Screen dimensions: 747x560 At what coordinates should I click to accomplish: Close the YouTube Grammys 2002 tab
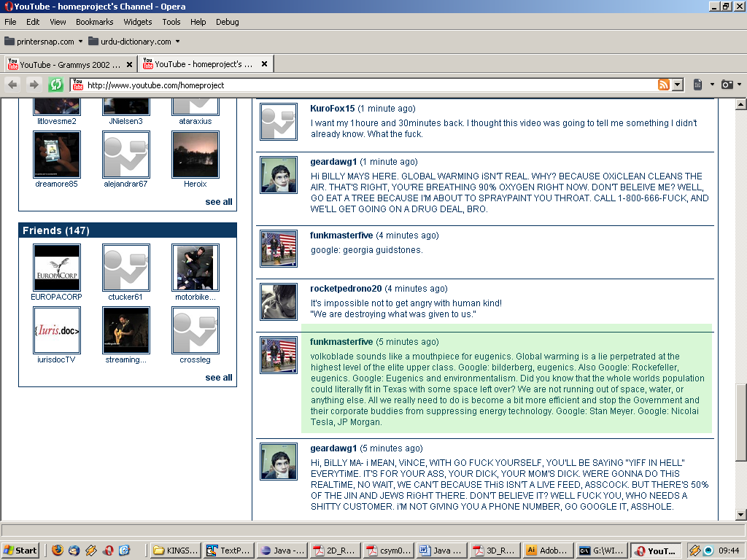tap(129, 64)
